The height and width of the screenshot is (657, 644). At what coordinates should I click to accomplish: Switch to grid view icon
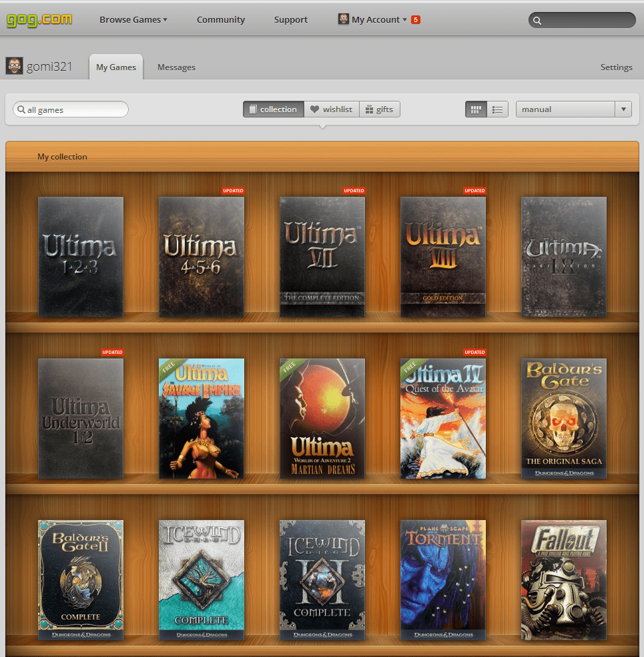tap(476, 109)
